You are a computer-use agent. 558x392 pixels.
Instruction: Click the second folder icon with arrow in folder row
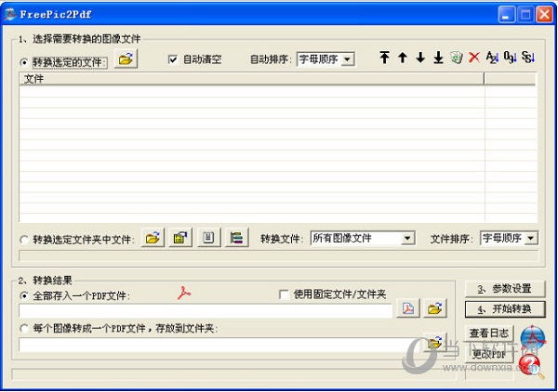[x=180, y=238]
